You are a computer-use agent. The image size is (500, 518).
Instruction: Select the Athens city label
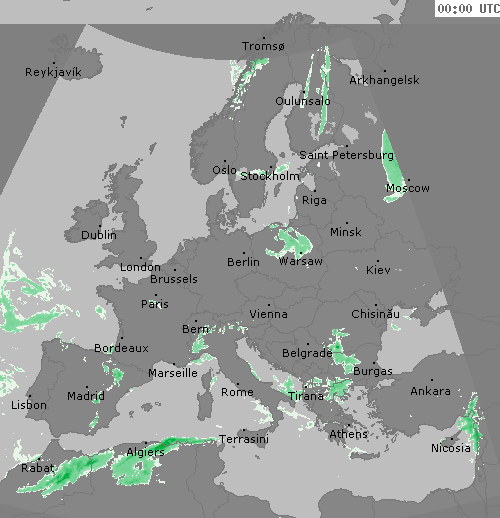348,434
